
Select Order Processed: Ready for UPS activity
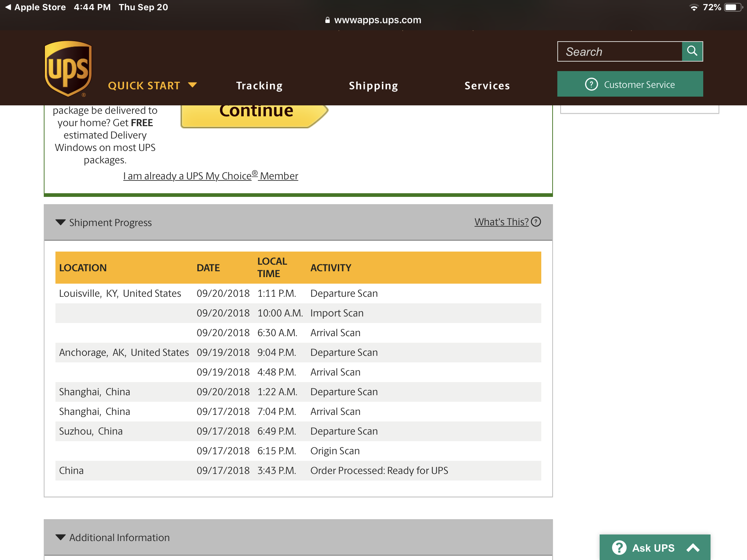pyautogui.click(x=379, y=470)
